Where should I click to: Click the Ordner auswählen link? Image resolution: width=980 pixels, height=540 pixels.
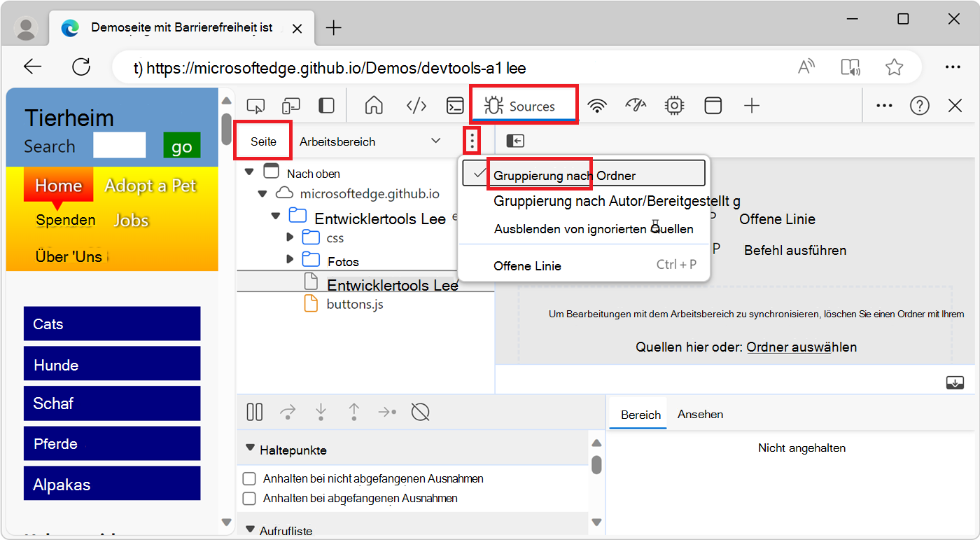[x=801, y=346]
